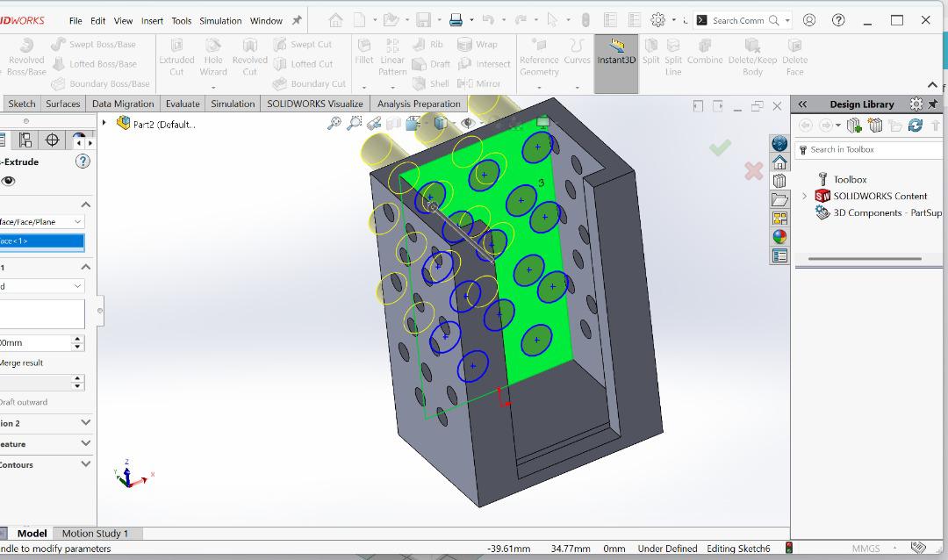Select the Model tab at the bottom

click(x=32, y=534)
